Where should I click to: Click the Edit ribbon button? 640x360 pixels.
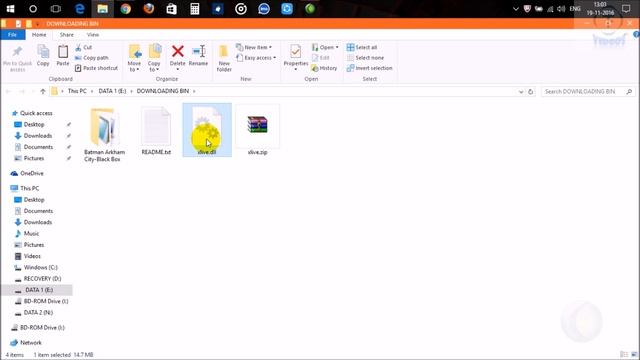[321, 58]
